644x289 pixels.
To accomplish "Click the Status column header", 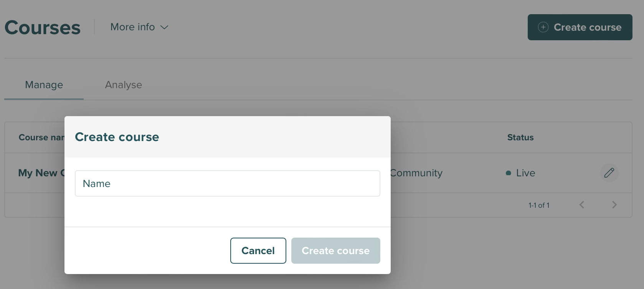I will point(520,137).
